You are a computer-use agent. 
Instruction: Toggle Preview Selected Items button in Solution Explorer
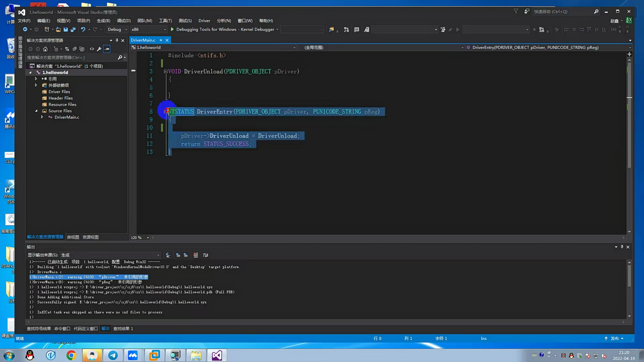tap(107, 49)
